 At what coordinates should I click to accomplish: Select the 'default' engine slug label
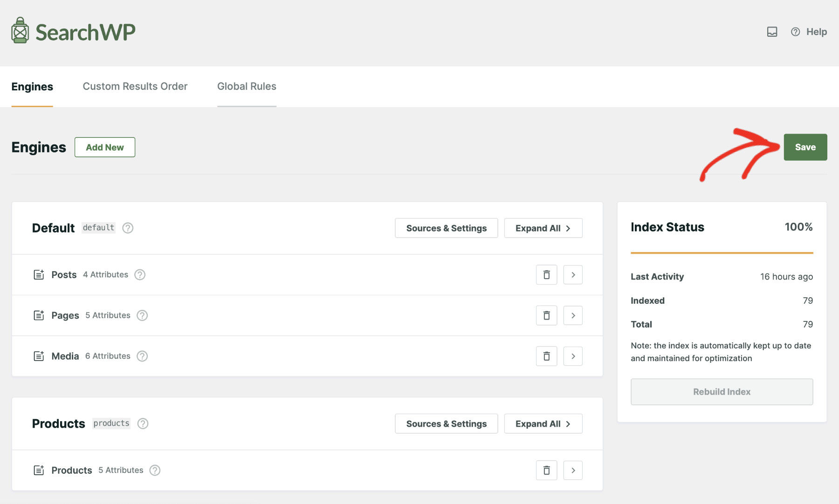pos(98,228)
